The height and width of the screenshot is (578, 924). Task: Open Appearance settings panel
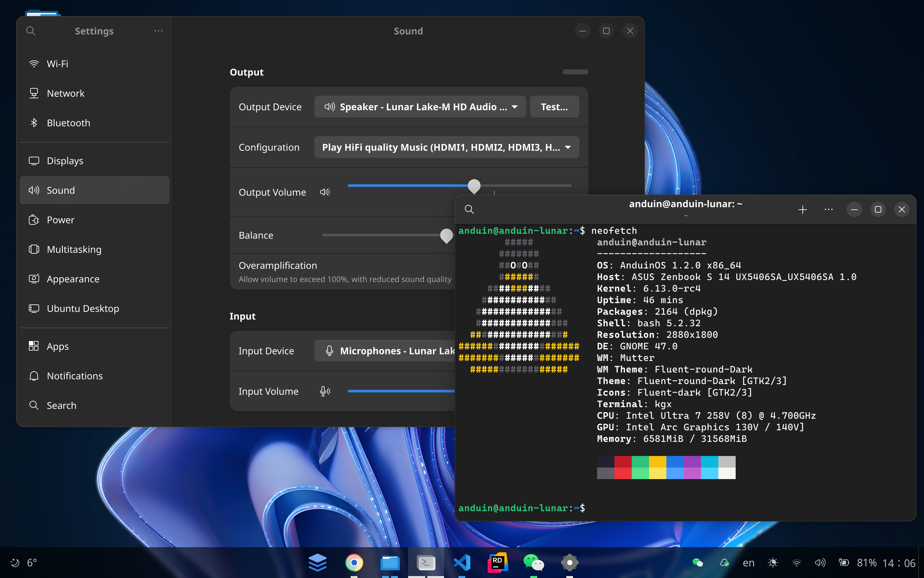[x=94, y=279]
